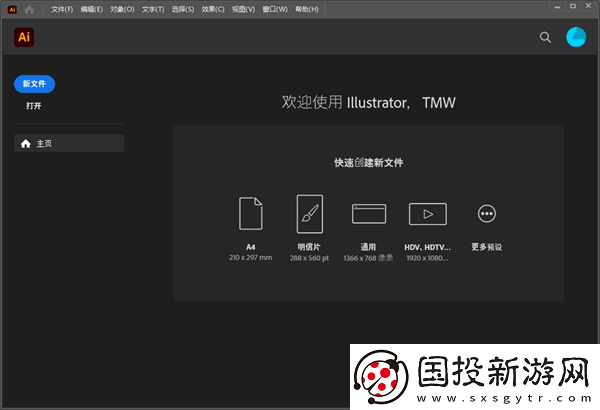The width and height of the screenshot is (600, 410).
Task: Open 更多预设 more presets icon
Action: 486,213
